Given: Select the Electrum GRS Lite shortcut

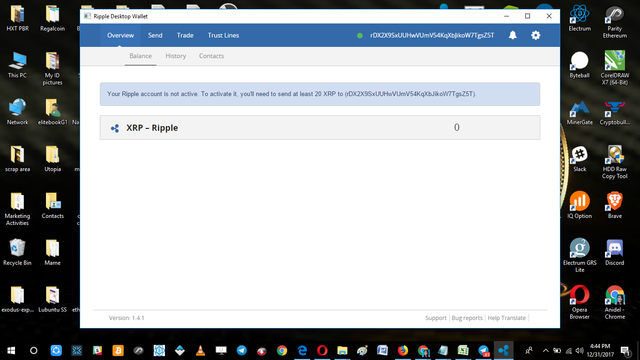Looking at the screenshot, I should pyautogui.click(x=580, y=255).
